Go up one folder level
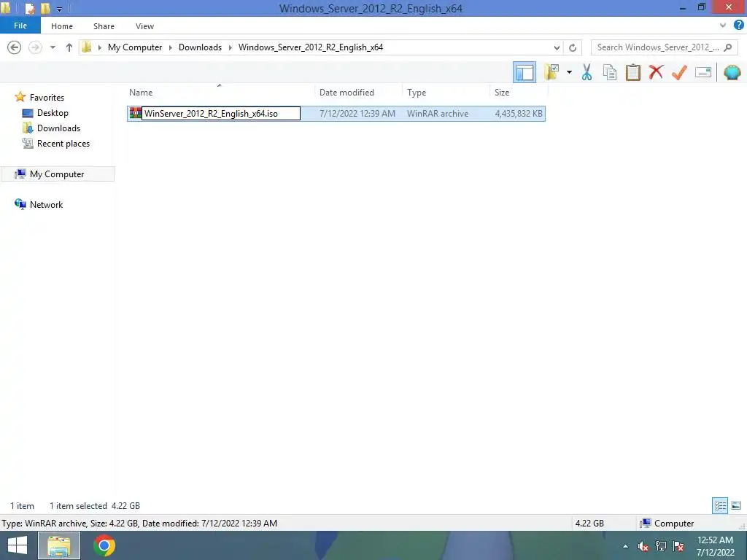The image size is (747, 560). pyautogui.click(x=69, y=47)
